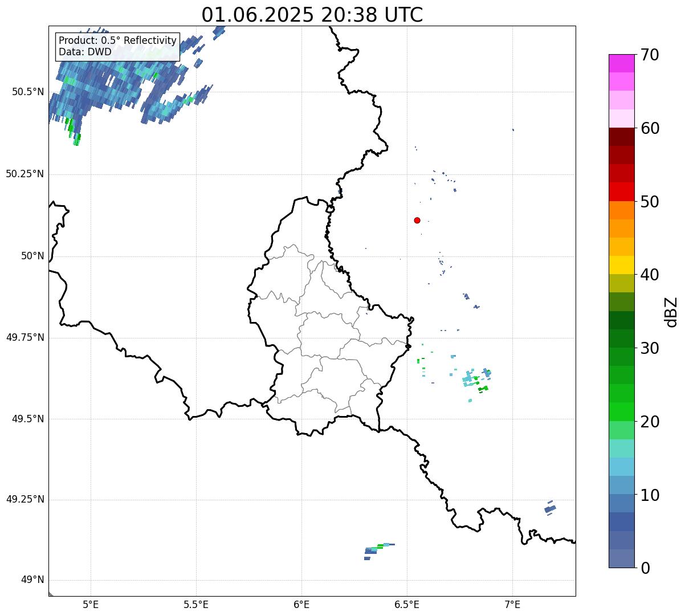
Task: Click the 49.75°N latitude label
Action: pos(25,337)
